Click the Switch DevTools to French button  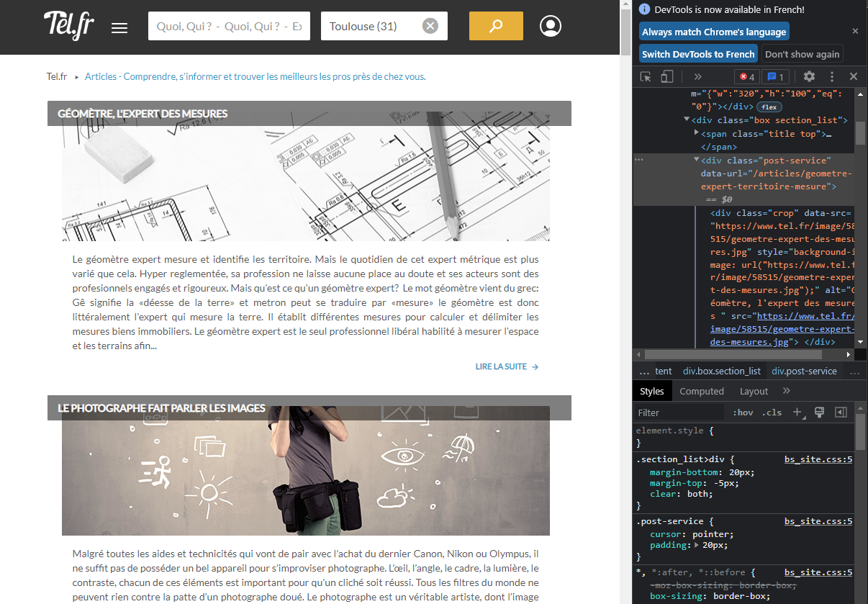[698, 54]
